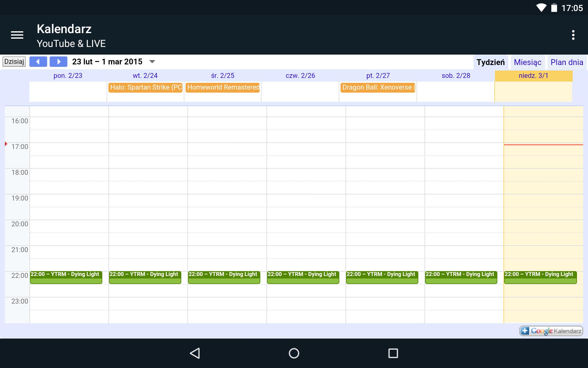Open Thursday's 22:00 YTRM Dying Light event
The image size is (588, 368).
point(303,277)
